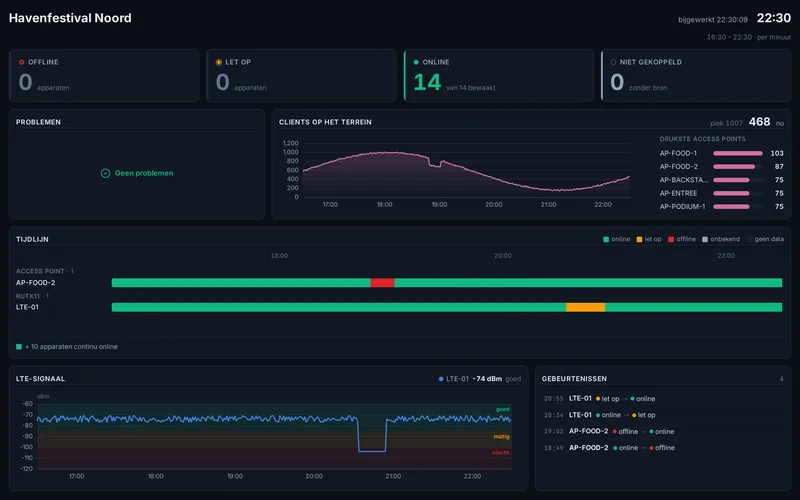
Task: Click the green square beside 10 apparaten continu online
Action: pyautogui.click(x=19, y=347)
